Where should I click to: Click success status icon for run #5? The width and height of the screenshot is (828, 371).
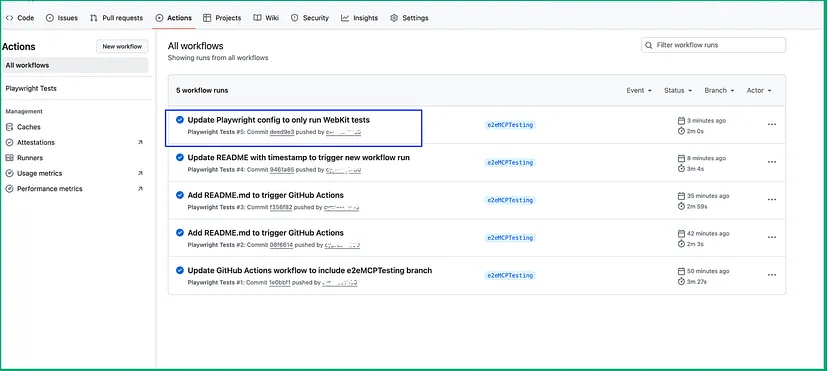click(x=180, y=120)
